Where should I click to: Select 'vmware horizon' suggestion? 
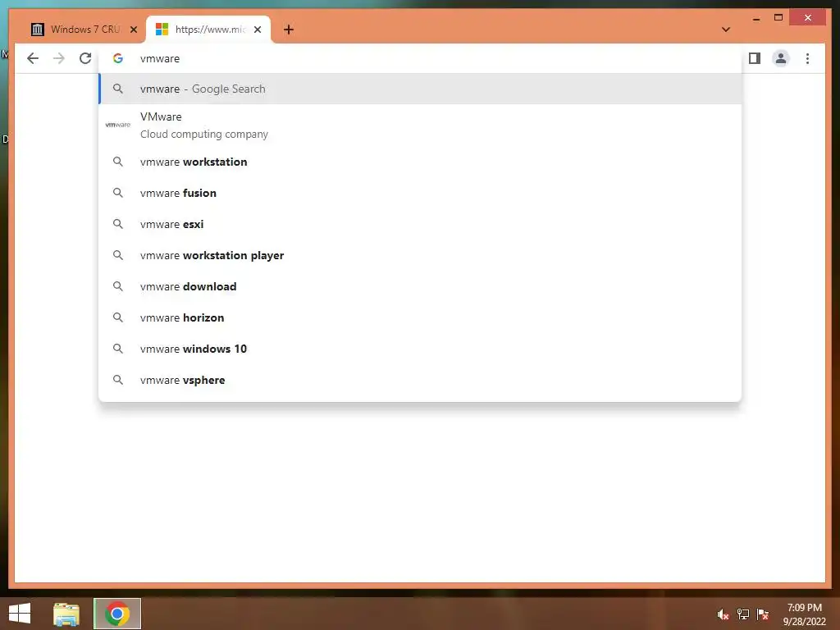pos(420,317)
